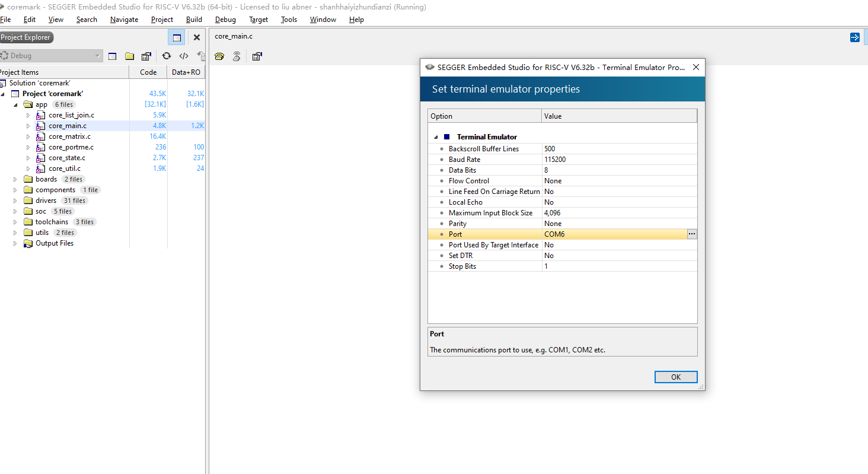Click the Option column header
The width and height of the screenshot is (868, 474).
point(484,116)
